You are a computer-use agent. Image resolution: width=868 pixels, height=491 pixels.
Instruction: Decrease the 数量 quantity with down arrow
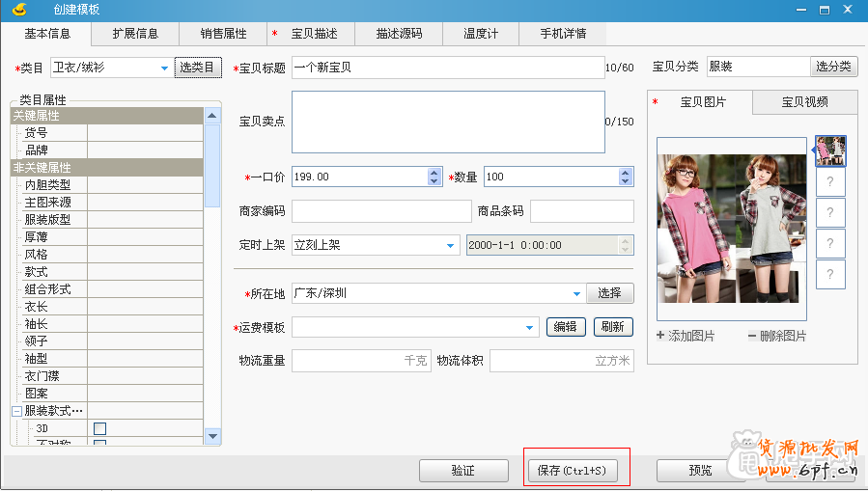(x=626, y=181)
